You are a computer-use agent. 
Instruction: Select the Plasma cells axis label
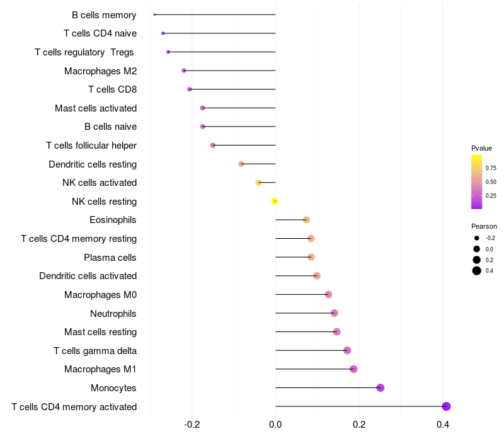110,257
